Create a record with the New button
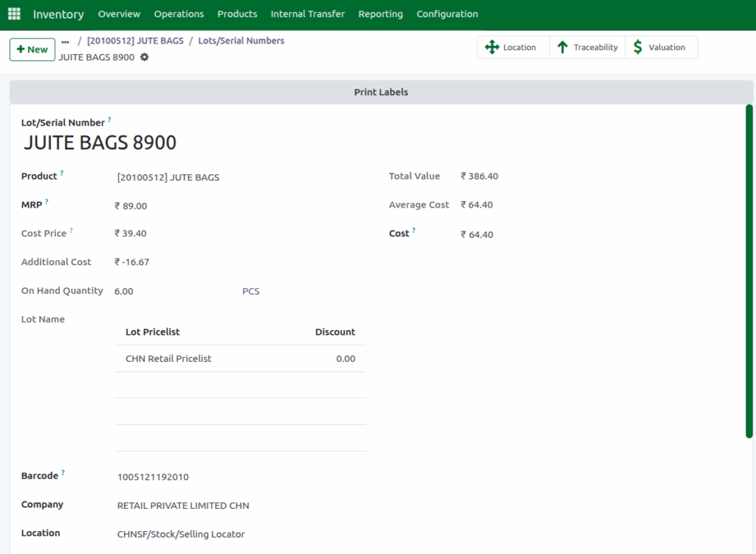 point(32,49)
